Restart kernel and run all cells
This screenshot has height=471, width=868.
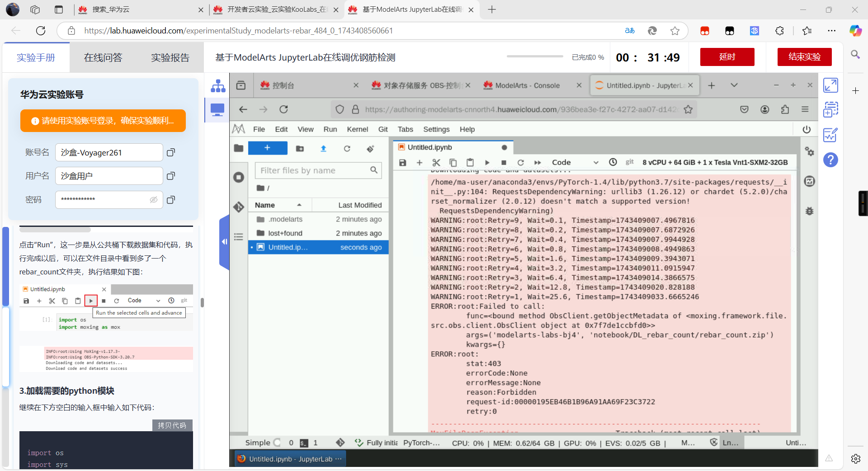538,162
